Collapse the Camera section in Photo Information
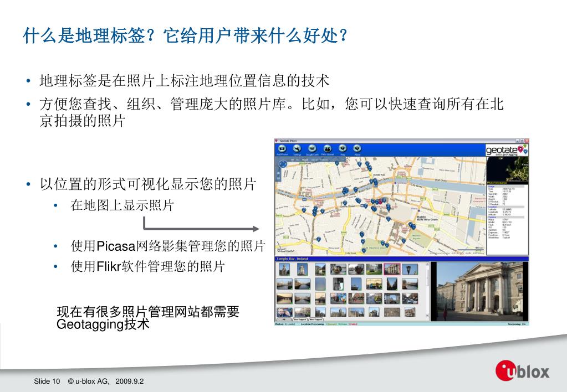The width and height of the screenshot is (567, 392). coord(506,217)
